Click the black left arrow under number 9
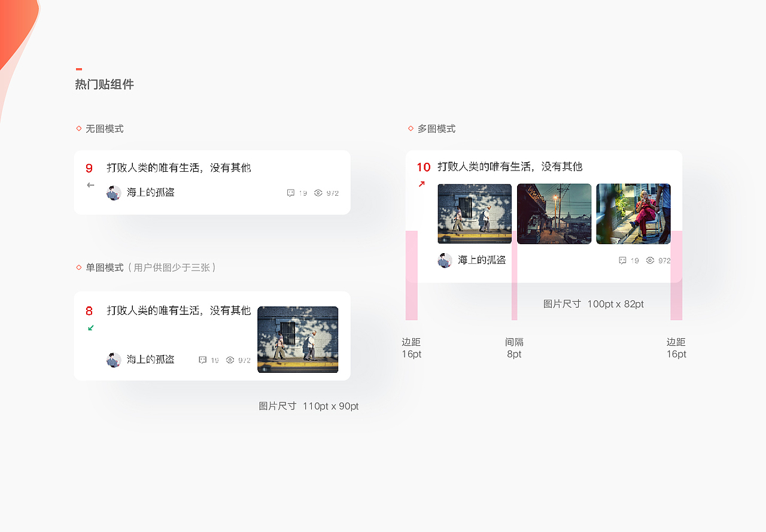The height and width of the screenshot is (532, 766). [90, 185]
